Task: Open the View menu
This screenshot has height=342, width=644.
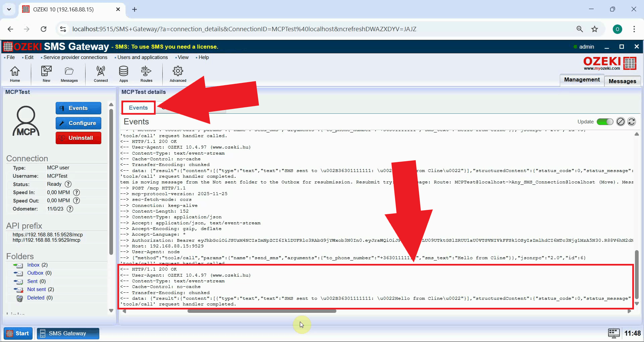Action: pyautogui.click(x=183, y=57)
